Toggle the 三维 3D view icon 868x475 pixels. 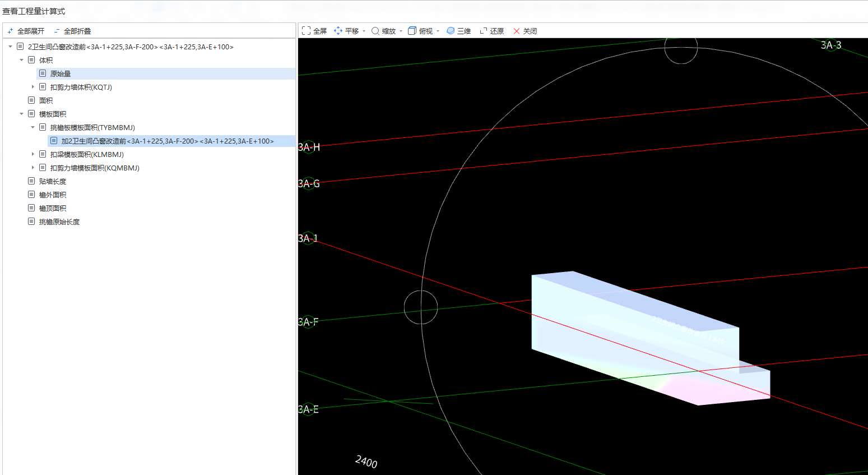click(451, 31)
